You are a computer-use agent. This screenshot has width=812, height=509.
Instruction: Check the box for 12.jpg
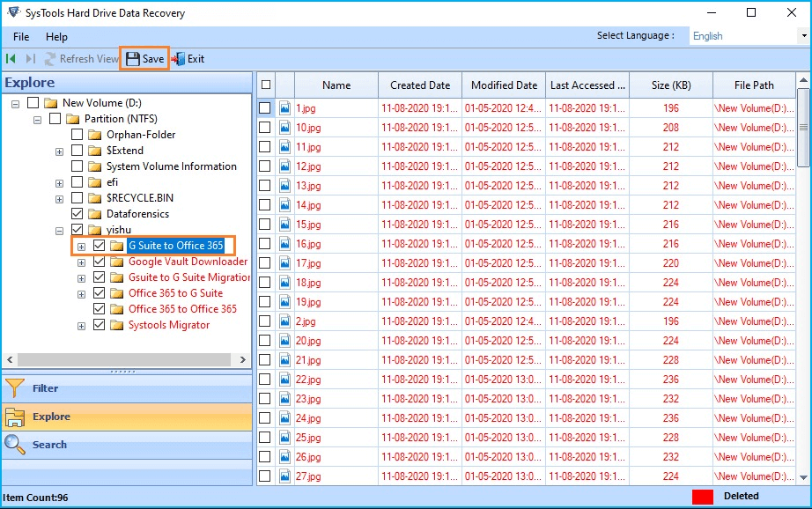coord(264,166)
